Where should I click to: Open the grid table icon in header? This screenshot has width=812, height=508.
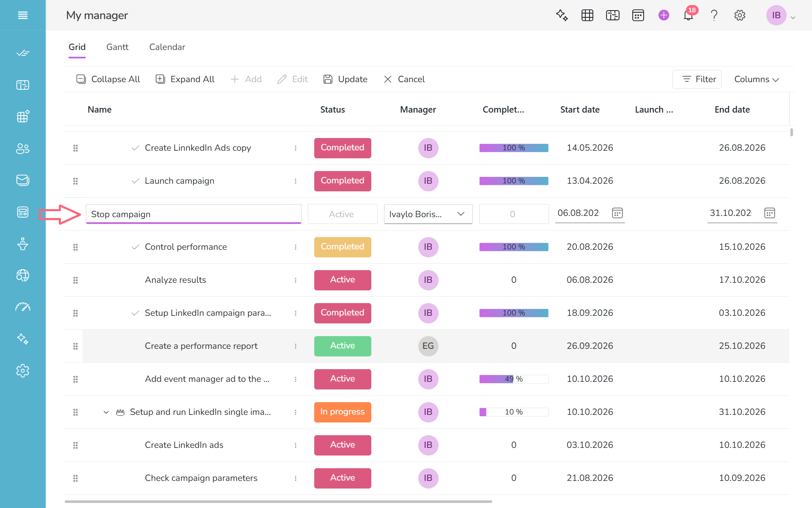(x=587, y=15)
